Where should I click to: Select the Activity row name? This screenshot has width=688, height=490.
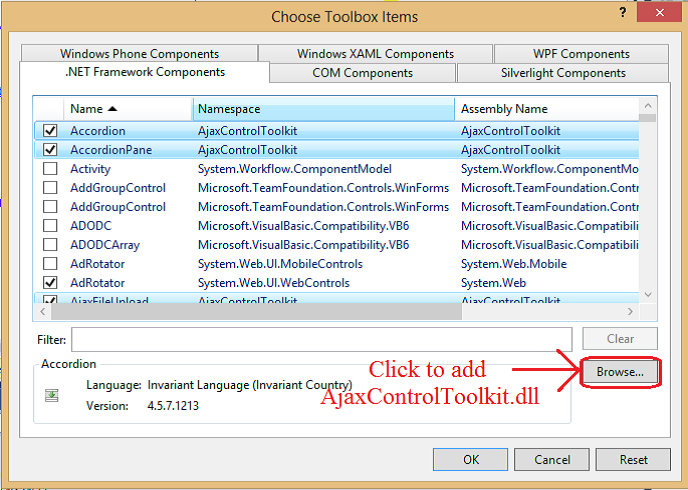click(x=90, y=169)
